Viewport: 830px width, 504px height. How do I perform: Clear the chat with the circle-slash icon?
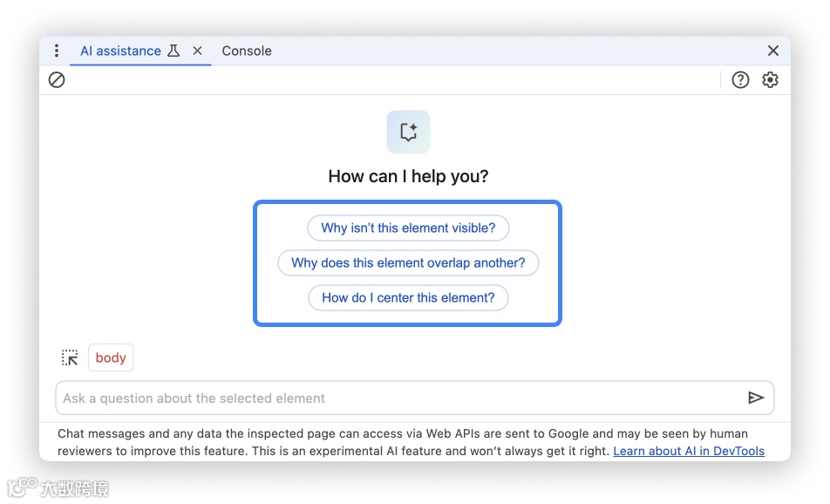[57, 80]
